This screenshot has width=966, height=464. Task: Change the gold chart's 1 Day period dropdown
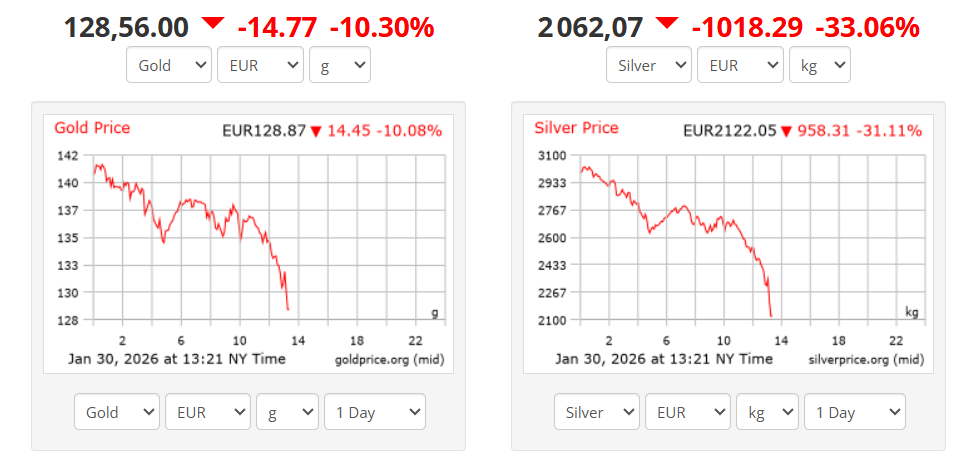coord(374,412)
